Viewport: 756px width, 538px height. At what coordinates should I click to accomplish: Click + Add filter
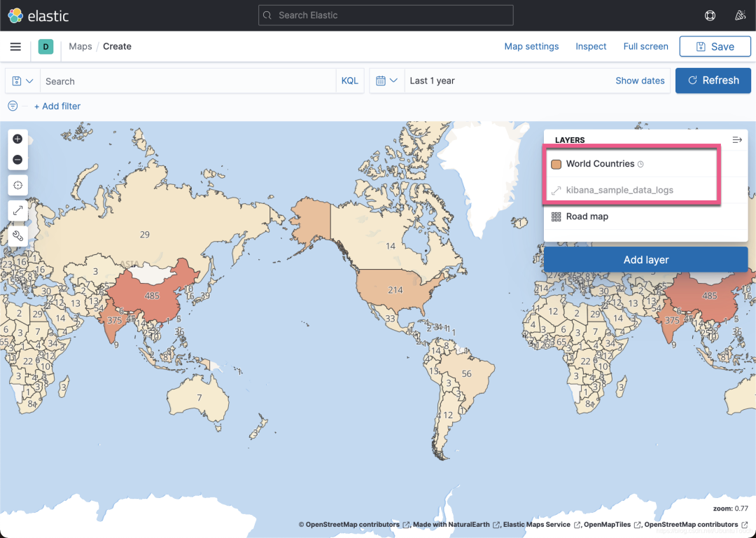(x=57, y=106)
